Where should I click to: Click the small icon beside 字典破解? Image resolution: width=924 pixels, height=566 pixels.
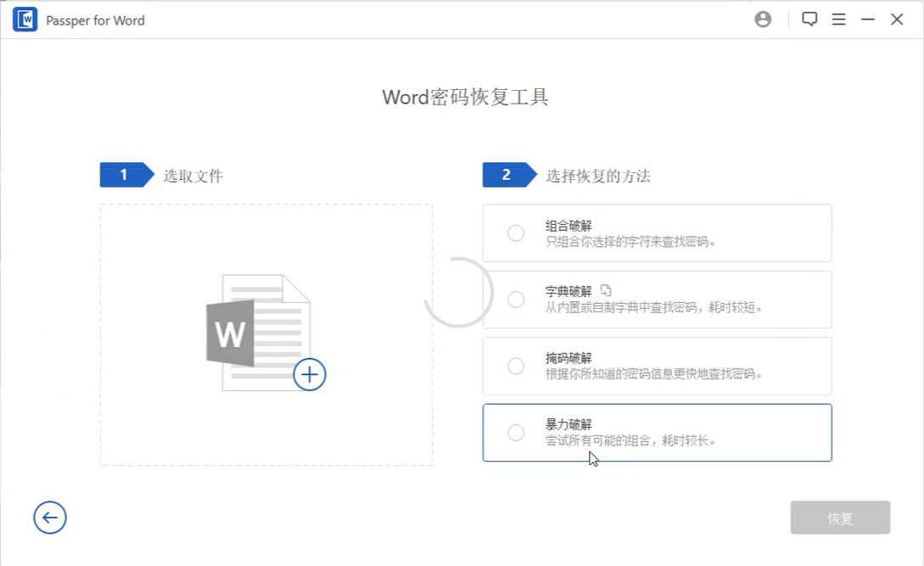[x=606, y=290]
